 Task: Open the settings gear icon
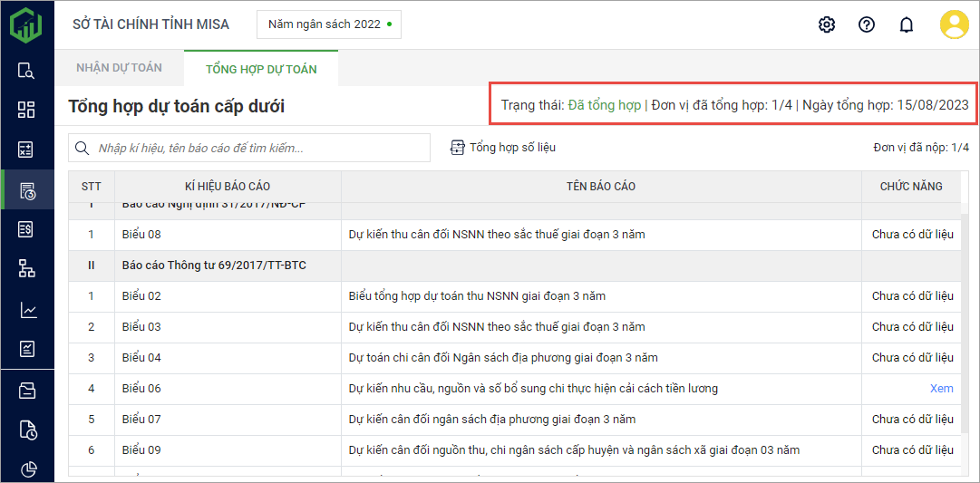[x=826, y=24]
